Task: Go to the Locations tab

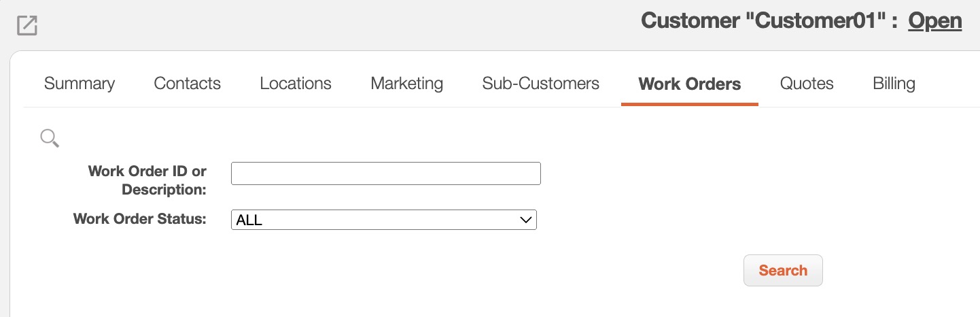Action: pos(296,84)
